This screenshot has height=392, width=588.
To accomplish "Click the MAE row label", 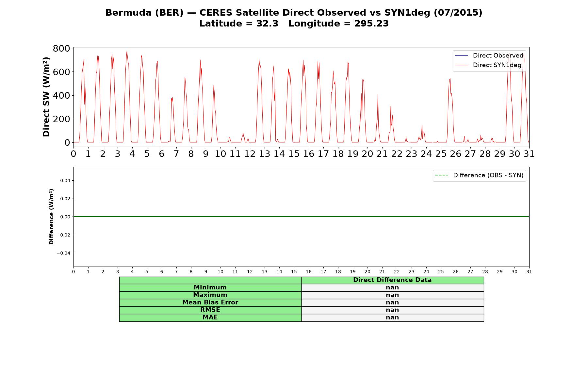I will pos(210,318).
